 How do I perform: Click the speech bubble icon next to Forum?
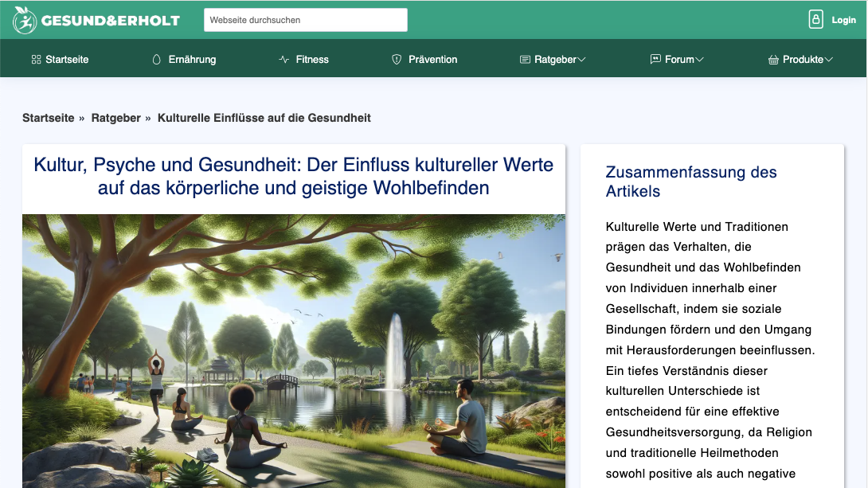tap(654, 58)
